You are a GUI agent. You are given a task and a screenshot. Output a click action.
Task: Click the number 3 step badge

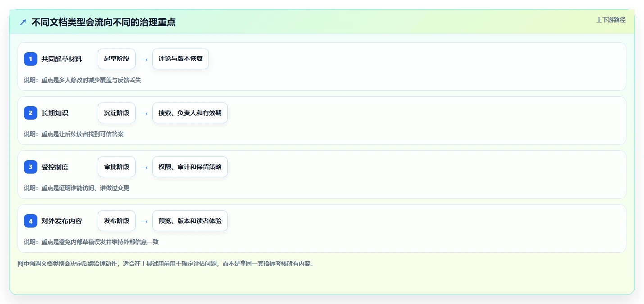[31, 167]
